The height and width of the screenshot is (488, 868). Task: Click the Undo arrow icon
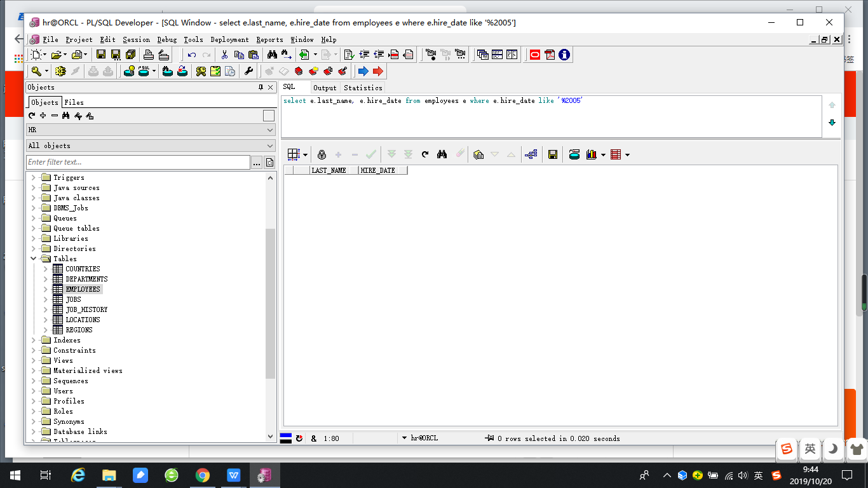point(191,55)
